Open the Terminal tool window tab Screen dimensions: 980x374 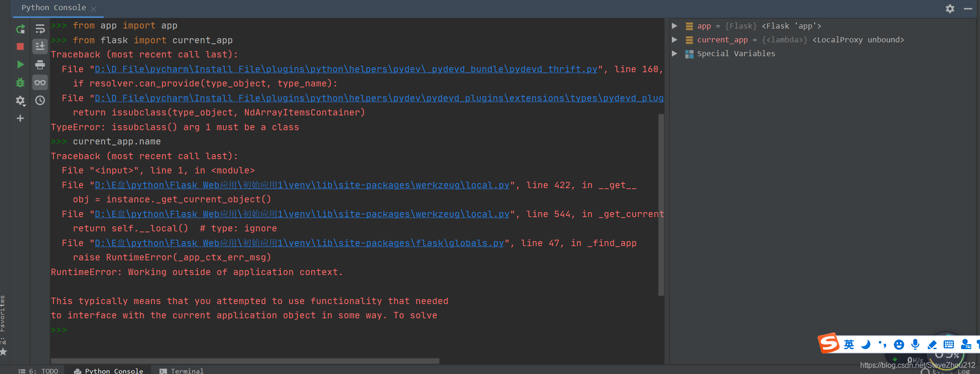tap(181, 371)
